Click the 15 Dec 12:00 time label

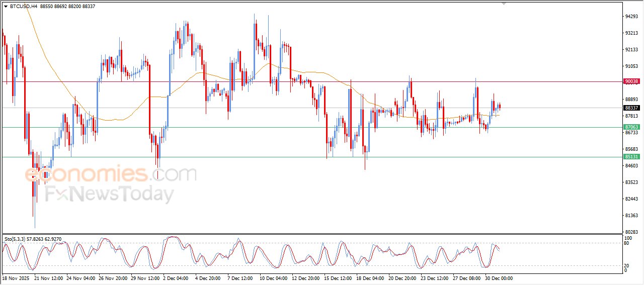pyautogui.click(x=339, y=278)
